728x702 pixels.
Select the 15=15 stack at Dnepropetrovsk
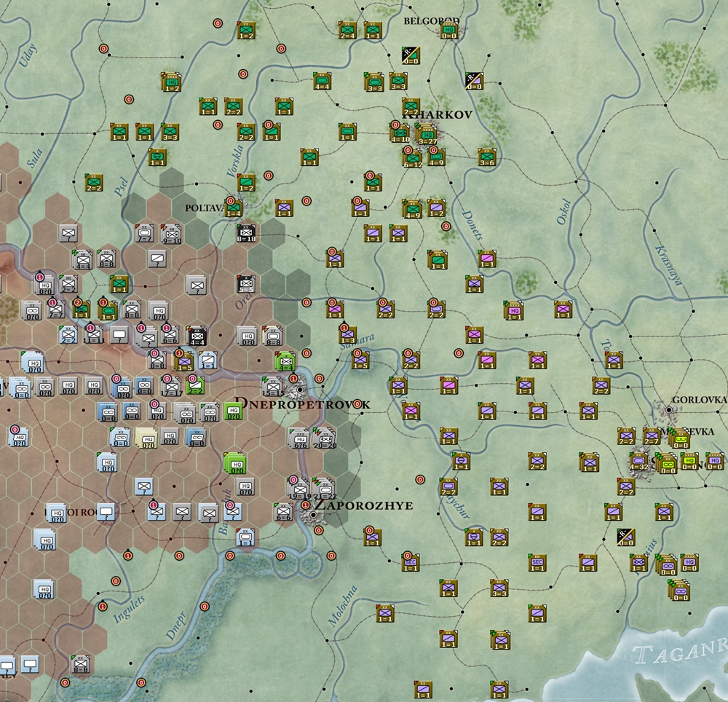click(x=273, y=386)
